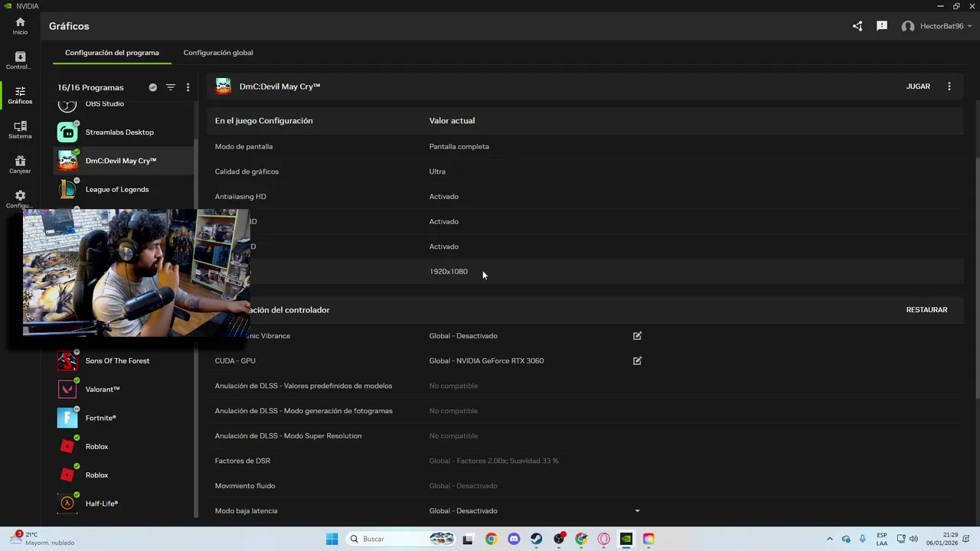Edit the CUDA - GPU setting with its pencil icon
The height and width of the screenshot is (551, 980).
[x=637, y=360]
